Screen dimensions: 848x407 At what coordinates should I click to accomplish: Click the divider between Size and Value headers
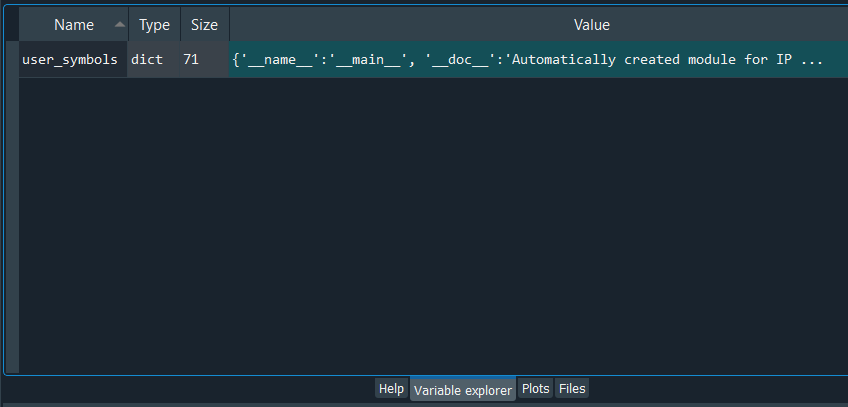[229, 24]
